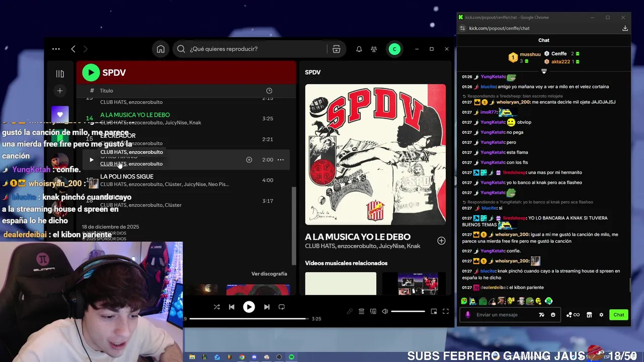Open the first related music video thumbnail

click(341, 284)
